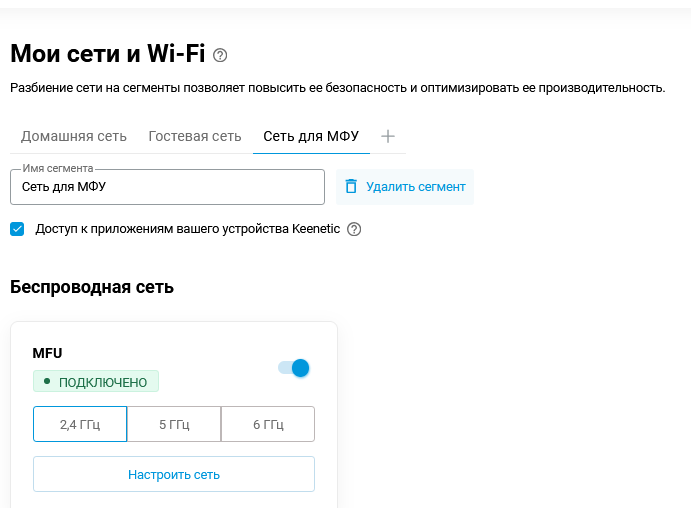Pick the 6 ГГц band
Screen dimensions: 691x508
pos(268,424)
